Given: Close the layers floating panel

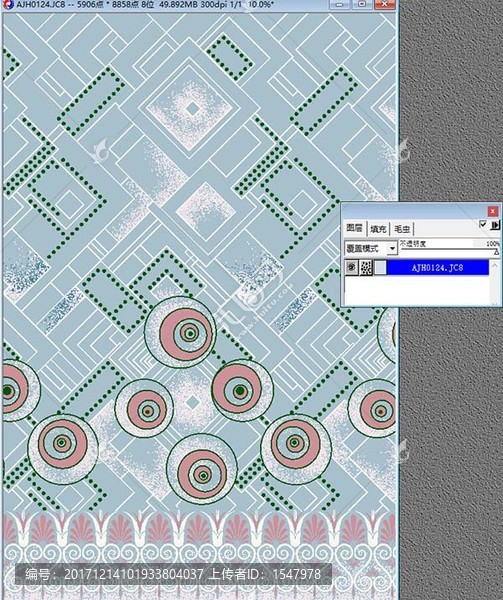Looking at the screenshot, I should (493, 211).
